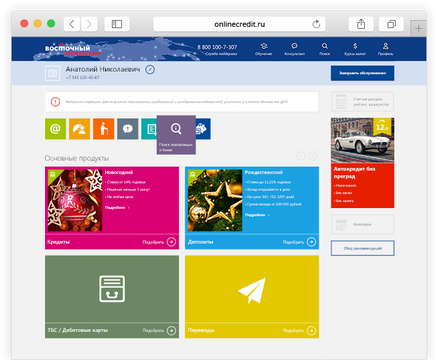This screenshot has height=360, width=438.
Task: Reload the onlinecredit.ru page
Action: click(x=316, y=24)
